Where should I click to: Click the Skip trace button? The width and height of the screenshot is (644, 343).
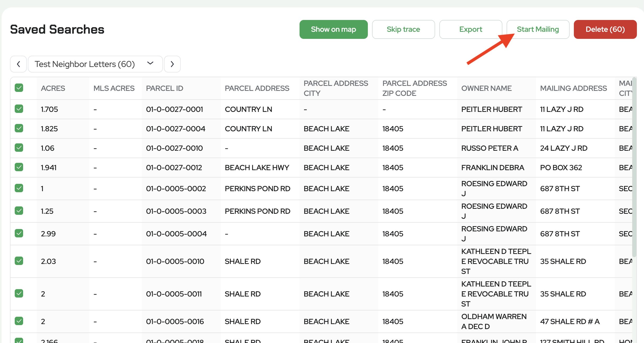[x=403, y=29]
